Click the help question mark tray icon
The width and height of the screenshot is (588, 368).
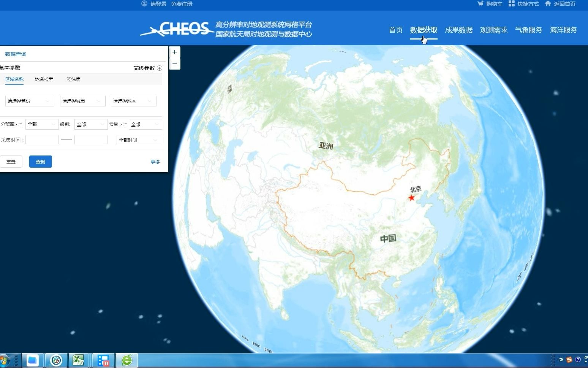(578, 360)
